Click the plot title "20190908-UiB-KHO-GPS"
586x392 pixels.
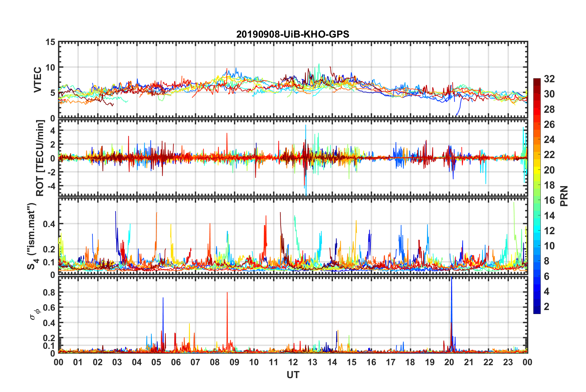[293, 34]
